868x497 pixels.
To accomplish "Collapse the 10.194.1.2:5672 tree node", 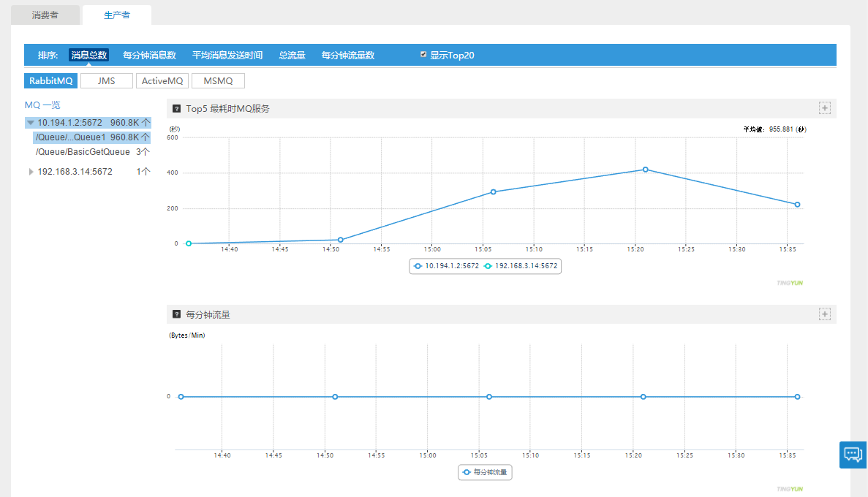I will point(31,123).
